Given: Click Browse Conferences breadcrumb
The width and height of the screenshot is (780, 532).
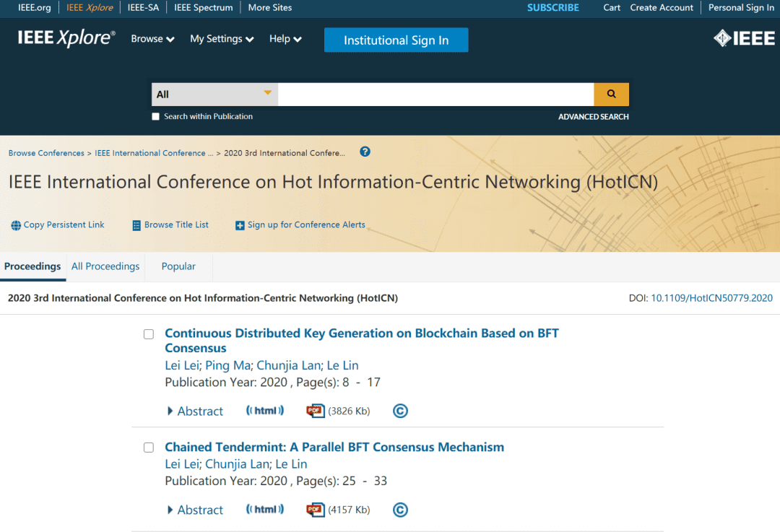Looking at the screenshot, I should (46, 153).
